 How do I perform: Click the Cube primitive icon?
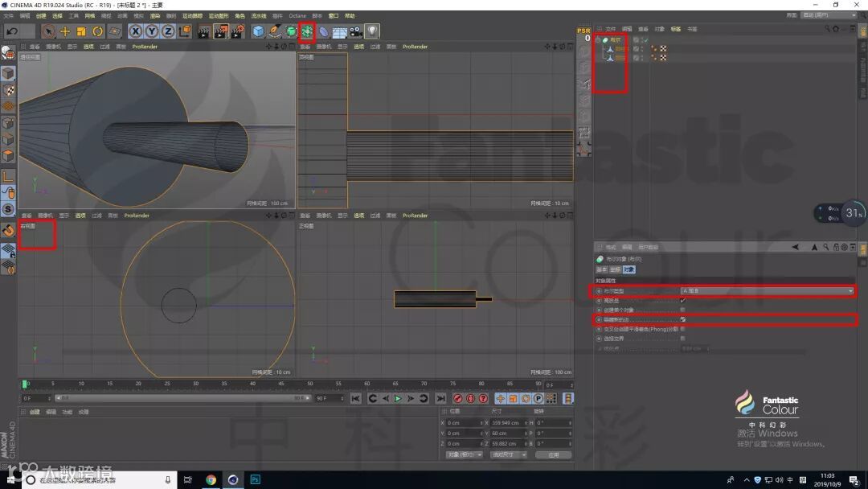(258, 31)
